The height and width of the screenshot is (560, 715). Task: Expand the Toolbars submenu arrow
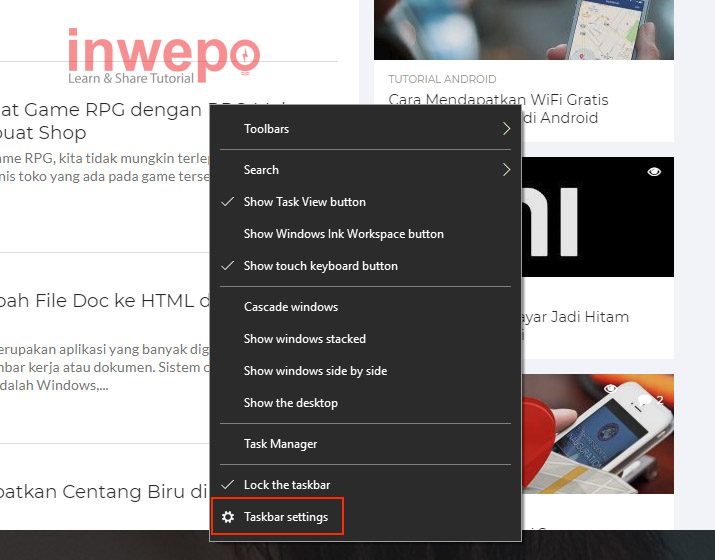(x=506, y=129)
